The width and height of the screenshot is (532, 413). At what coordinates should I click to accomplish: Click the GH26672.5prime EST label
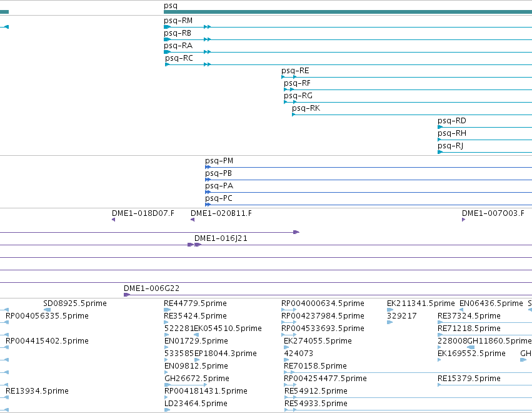pyautogui.click(x=197, y=379)
